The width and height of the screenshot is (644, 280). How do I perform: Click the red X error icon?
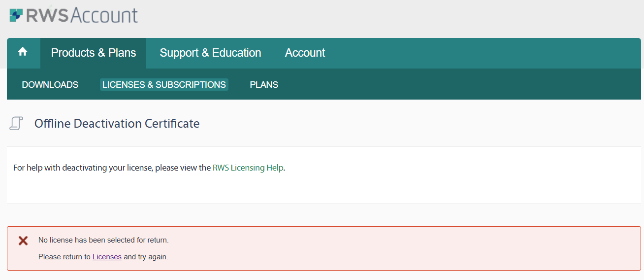(x=23, y=241)
